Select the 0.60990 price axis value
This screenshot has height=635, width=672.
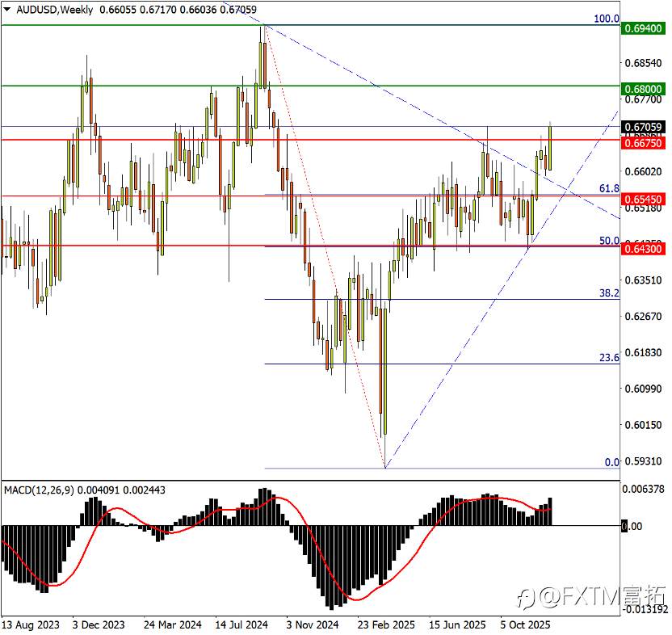pos(643,389)
